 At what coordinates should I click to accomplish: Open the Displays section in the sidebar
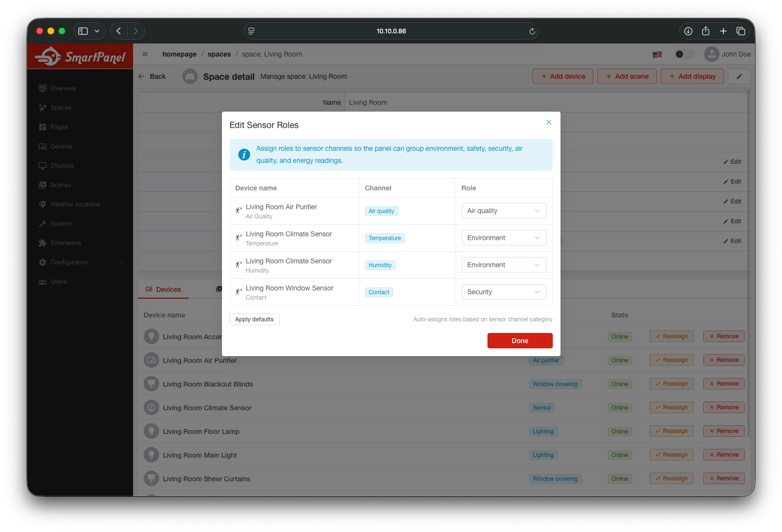62,165
